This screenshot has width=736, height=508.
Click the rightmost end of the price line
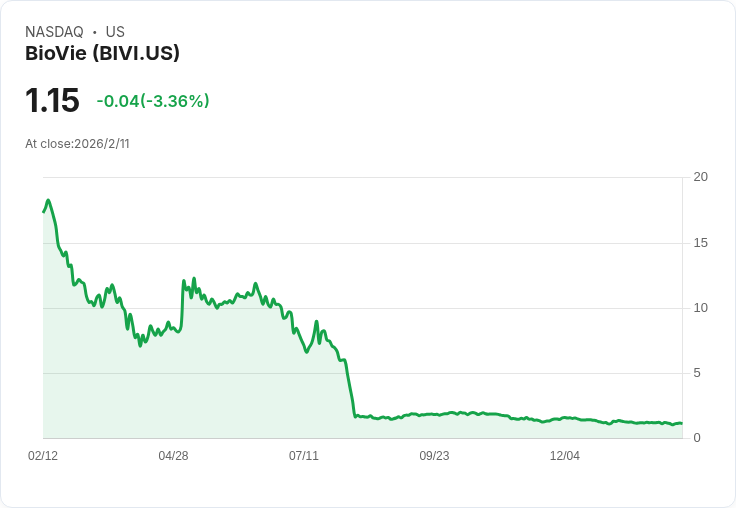681,423
